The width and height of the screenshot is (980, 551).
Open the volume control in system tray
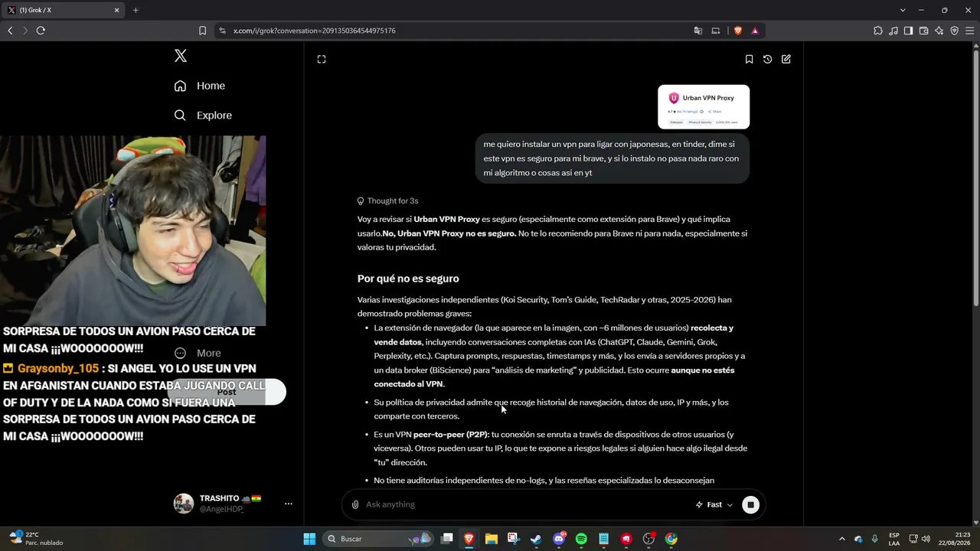(926, 539)
